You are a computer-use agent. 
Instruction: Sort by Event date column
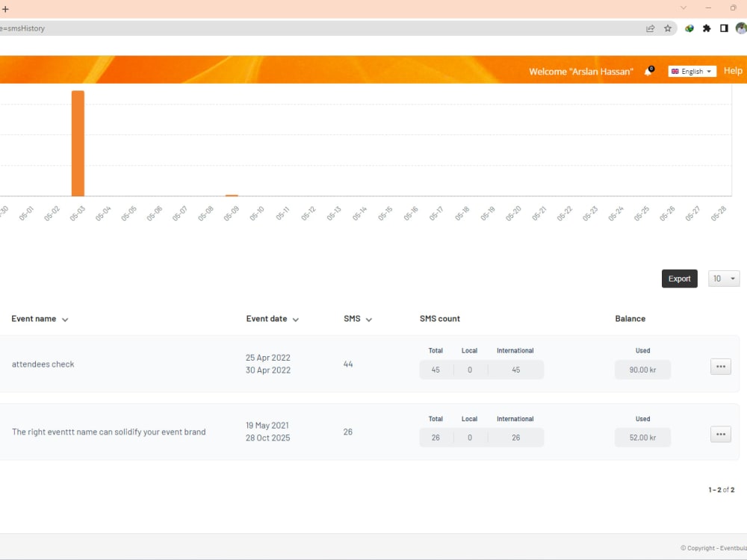(x=273, y=319)
